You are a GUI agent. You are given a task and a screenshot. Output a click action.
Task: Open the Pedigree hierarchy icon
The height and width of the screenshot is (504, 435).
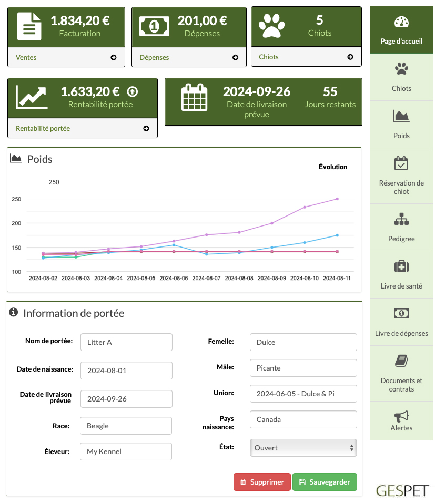(x=401, y=219)
